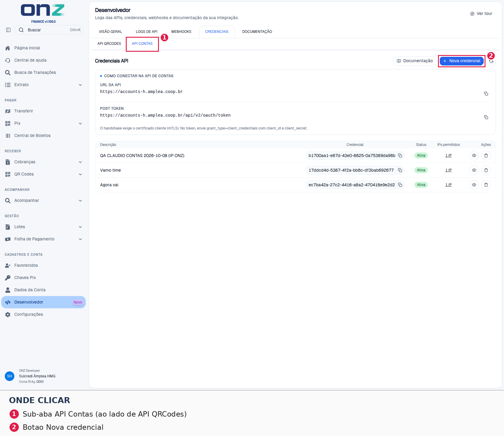504x436 pixels.
Task: Go to Busca de Transações
Action: (x=43, y=72)
